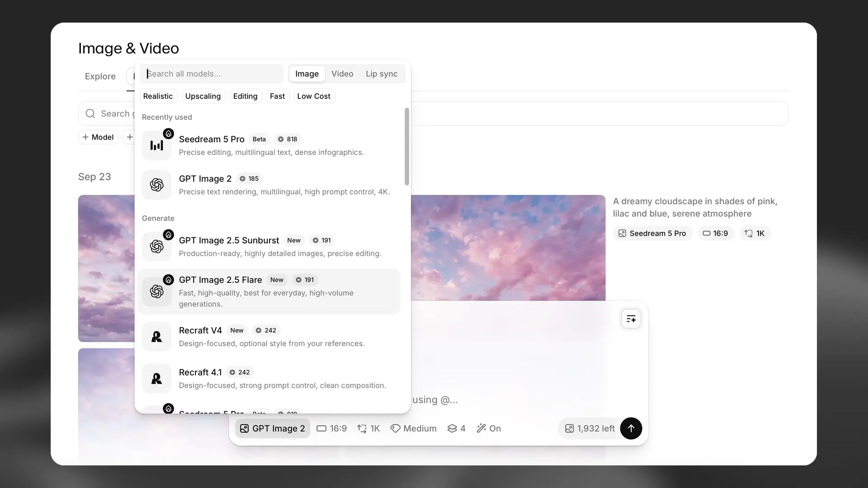
Task: Click the Recraft 4.1 description text
Action: click(x=283, y=385)
